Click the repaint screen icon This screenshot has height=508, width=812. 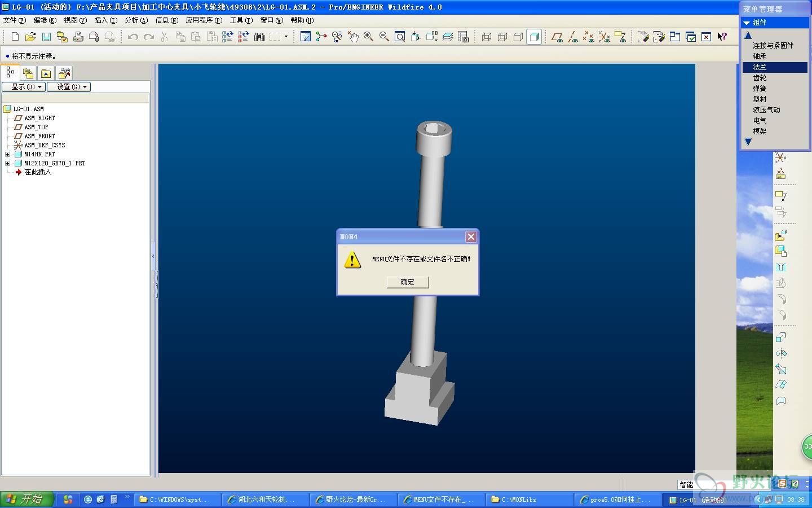(306, 37)
